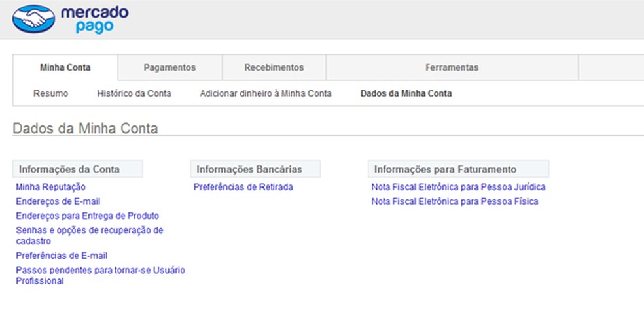The image size is (644, 315).
Task: Open the Minha Conta tab
Action: [65, 67]
